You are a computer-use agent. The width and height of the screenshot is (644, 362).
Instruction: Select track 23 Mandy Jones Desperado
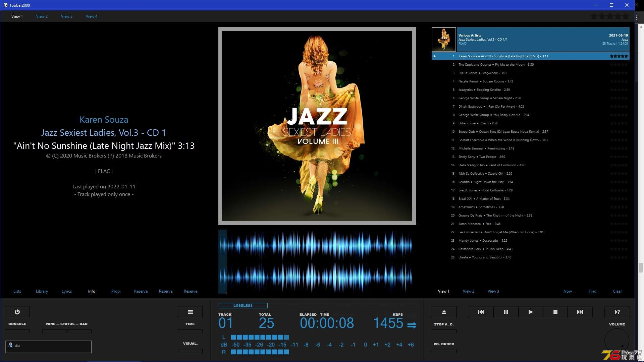(530, 240)
